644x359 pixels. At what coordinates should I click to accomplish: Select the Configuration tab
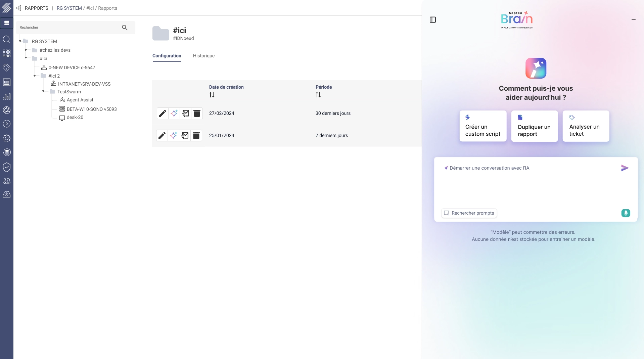point(167,56)
